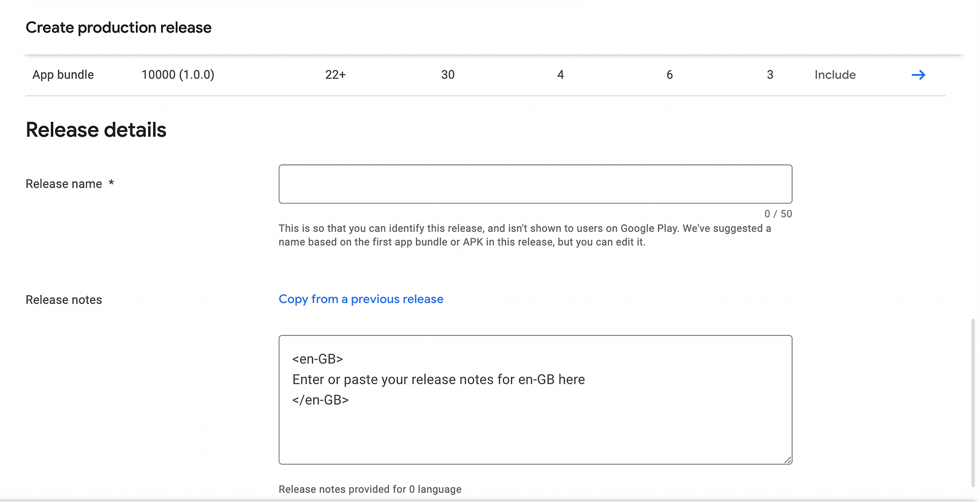Grab the release notes textarea resize handle
Viewport: 980px width, 502px height.
(787, 460)
